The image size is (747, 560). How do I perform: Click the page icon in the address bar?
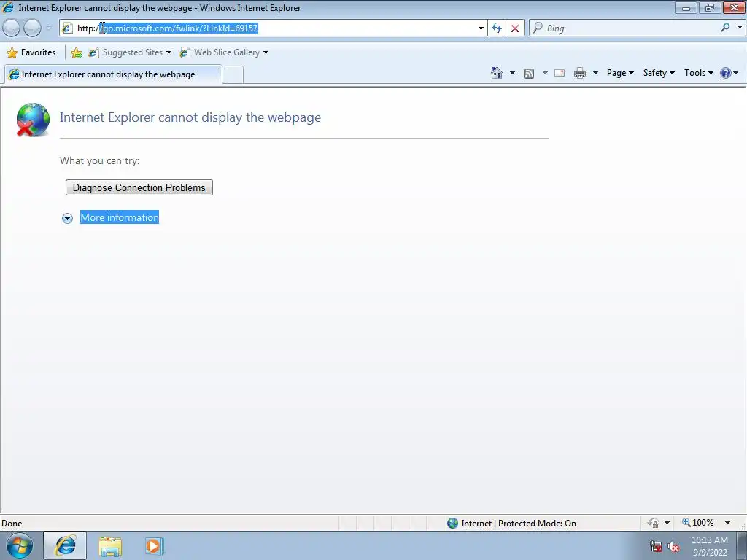coord(67,28)
